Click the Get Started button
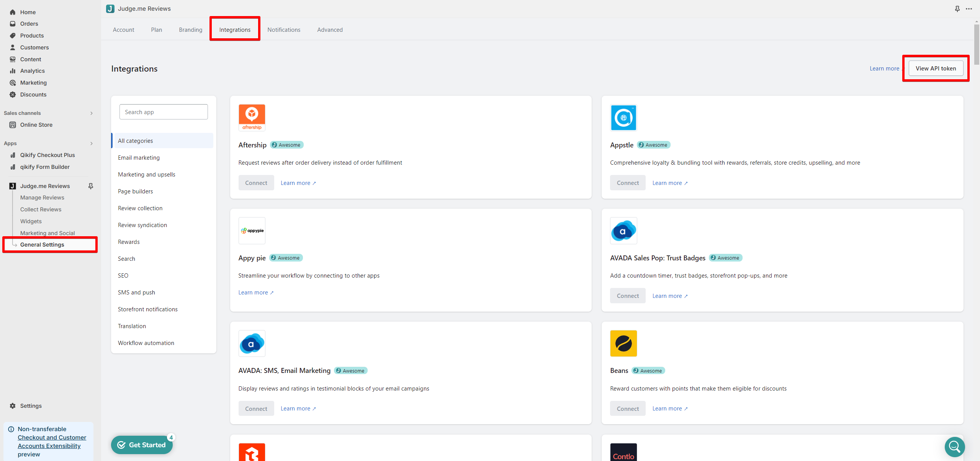 click(x=142, y=445)
